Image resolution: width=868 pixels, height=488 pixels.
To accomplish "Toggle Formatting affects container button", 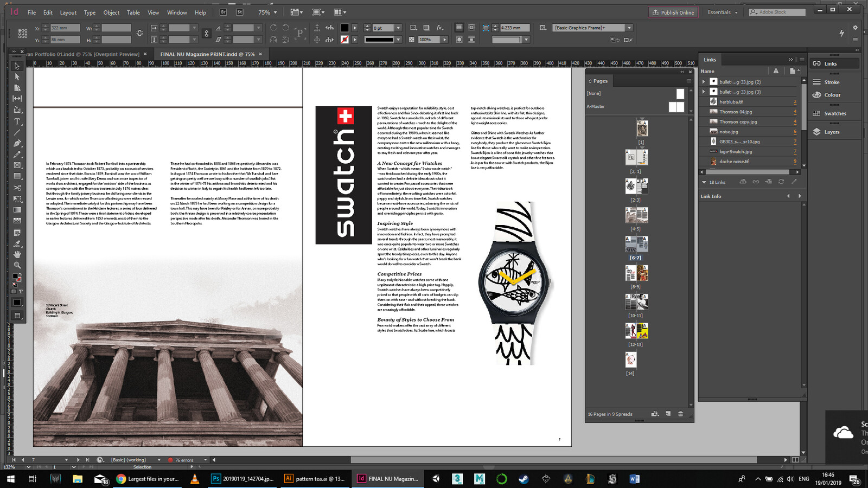I will pyautogui.click(x=14, y=292).
